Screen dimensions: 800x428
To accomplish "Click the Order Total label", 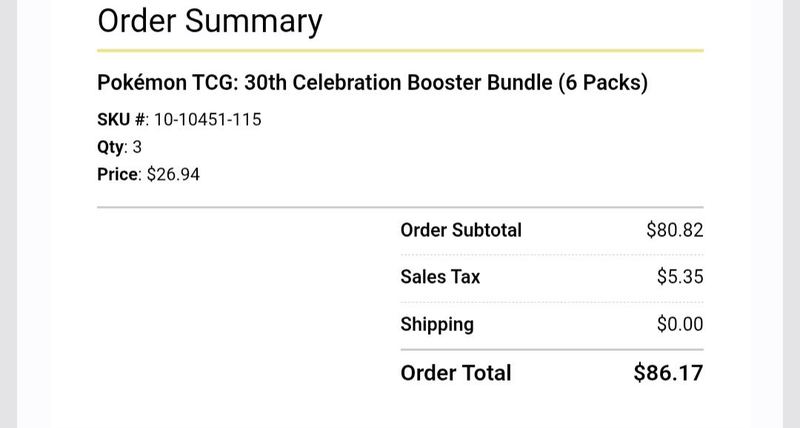I will [x=456, y=373].
